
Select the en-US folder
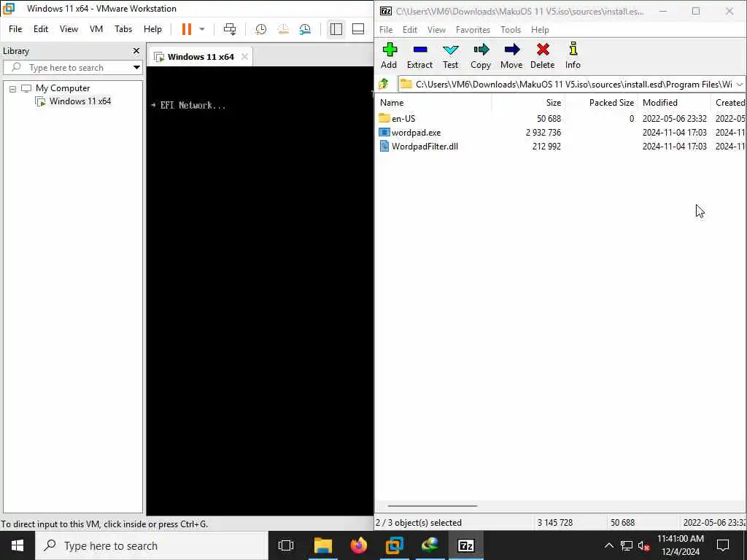click(x=403, y=119)
